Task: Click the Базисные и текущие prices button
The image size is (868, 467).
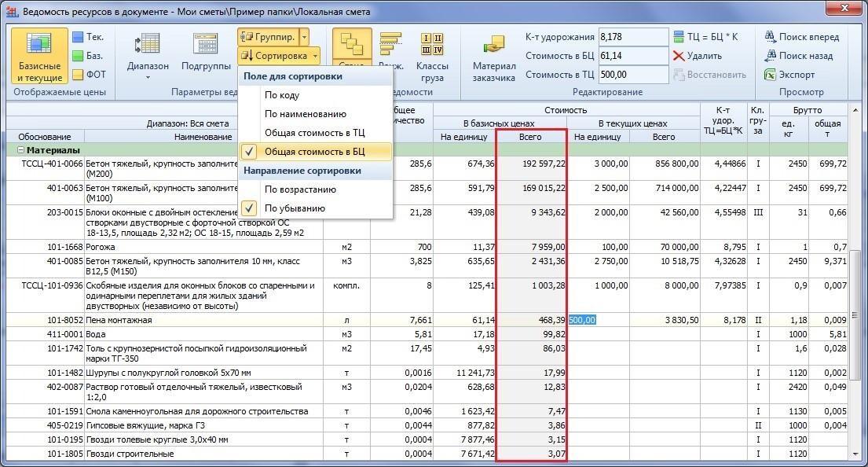Action: click(39, 57)
